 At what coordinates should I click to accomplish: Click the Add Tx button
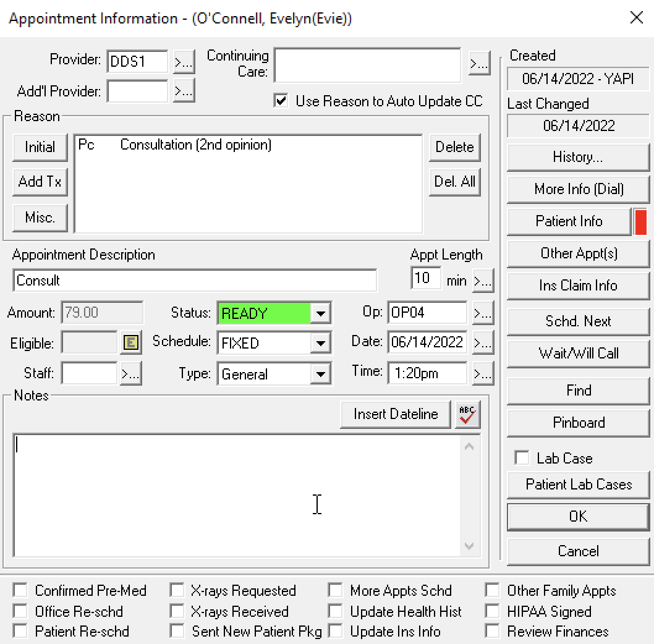click(40, 182)
